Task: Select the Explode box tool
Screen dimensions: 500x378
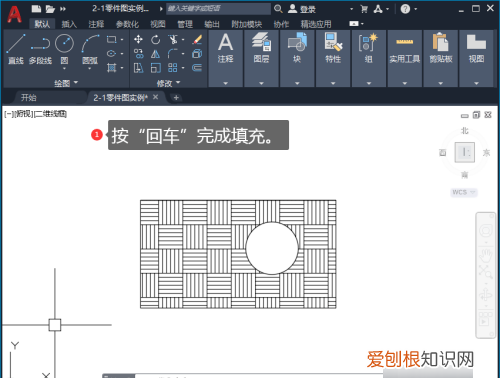Action: pos(197,54)
